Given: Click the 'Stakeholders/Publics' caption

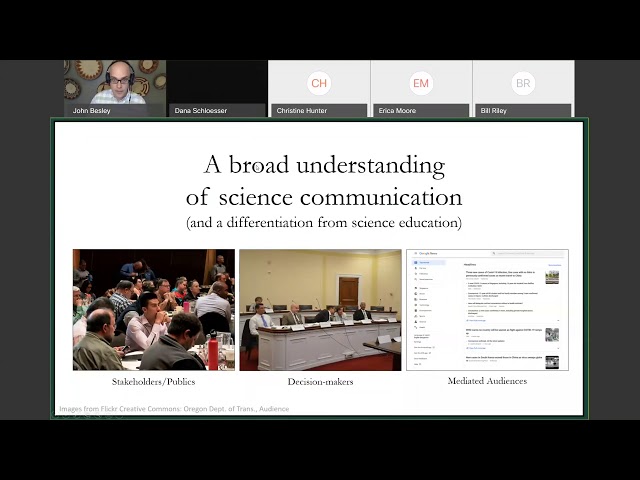Looking at the screenshot, I should point(153,382).
